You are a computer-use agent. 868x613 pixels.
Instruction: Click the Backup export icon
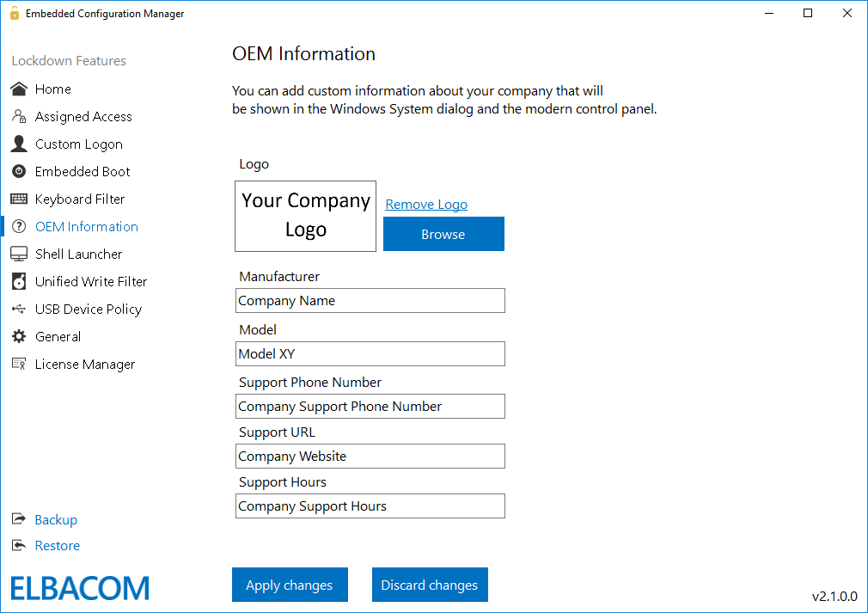pos(18,519)
